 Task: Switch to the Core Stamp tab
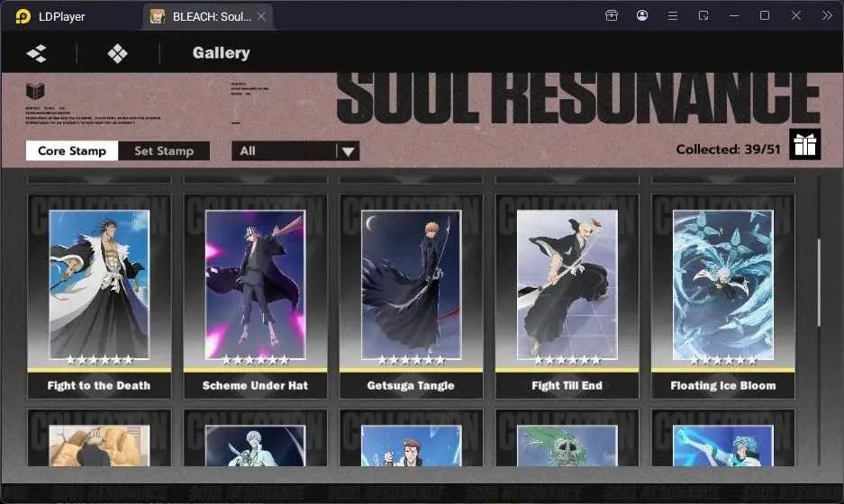(x=72, y=151)
